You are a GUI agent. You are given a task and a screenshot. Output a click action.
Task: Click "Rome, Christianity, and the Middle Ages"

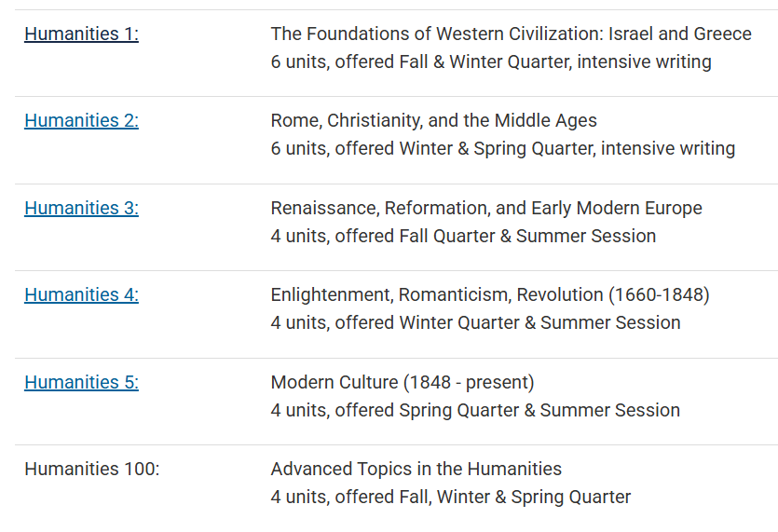point(433,121)
